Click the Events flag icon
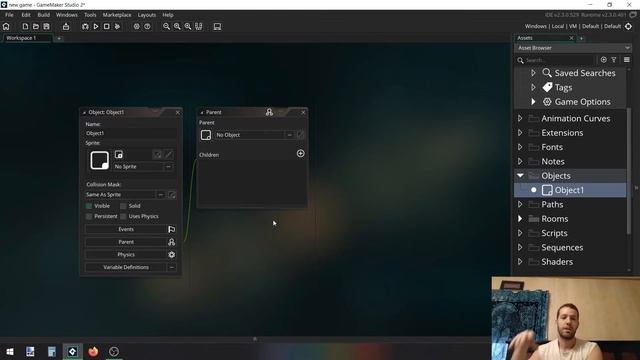The height and width of the screenshot is (360, 640). click(x=172, y=229)
